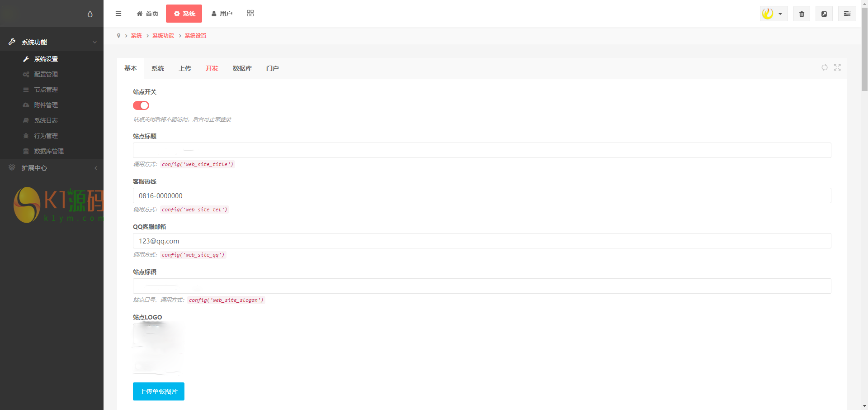Click the 客服热线 input field
This screenshot has width=868, height=410.
pos(482,195)
